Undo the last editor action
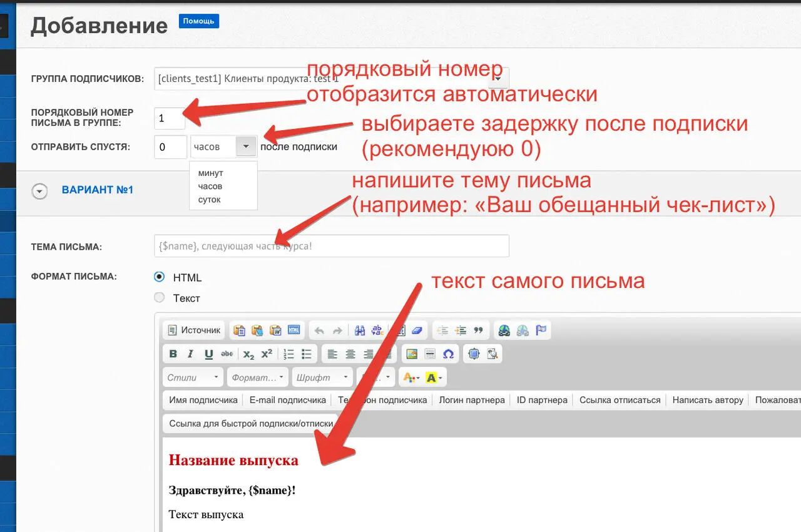Viewport: 801px width, 532px height. pos(319,330)
